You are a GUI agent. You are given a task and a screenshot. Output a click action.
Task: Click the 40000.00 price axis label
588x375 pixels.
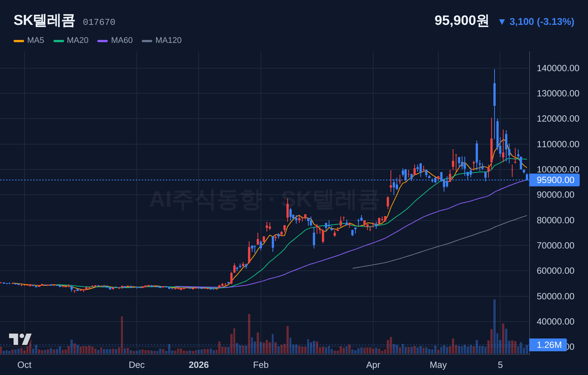pyautogui.click(x=556, y=322)
